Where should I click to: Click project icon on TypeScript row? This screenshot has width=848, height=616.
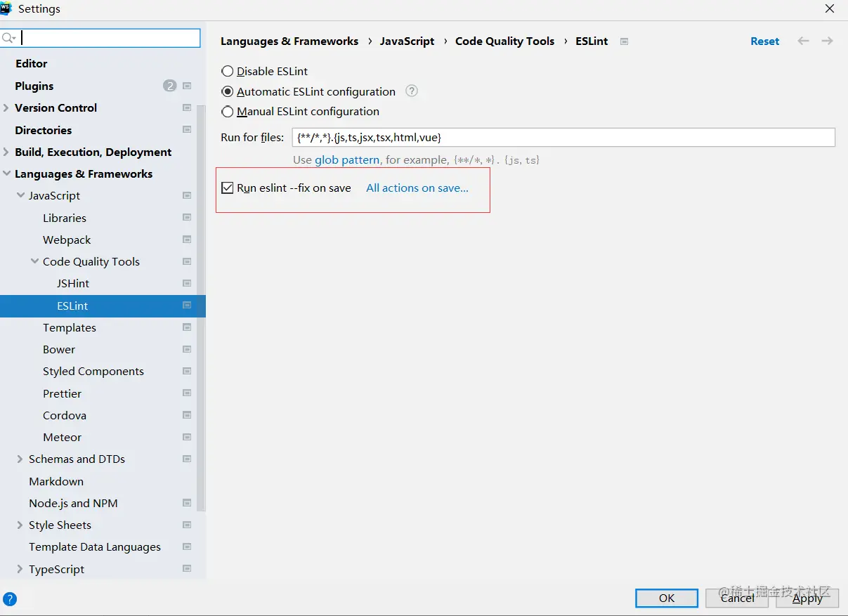[x=187, y=569]
